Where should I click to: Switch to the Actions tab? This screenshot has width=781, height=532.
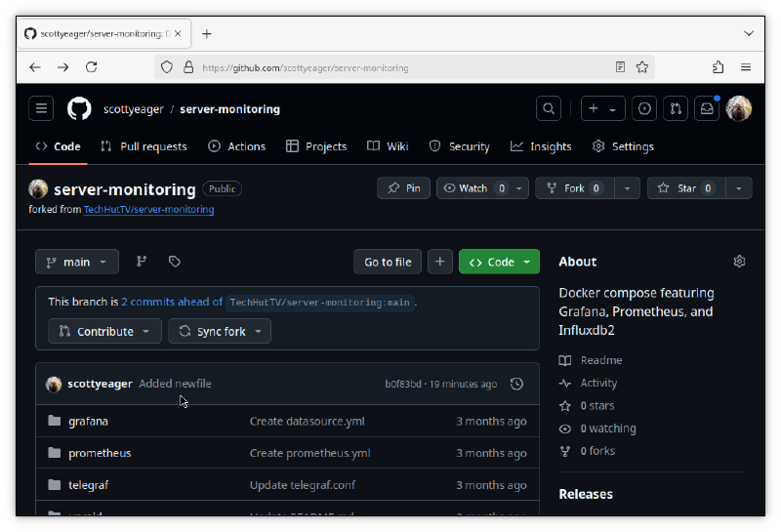pyautogui.click(x=236, y=146)
